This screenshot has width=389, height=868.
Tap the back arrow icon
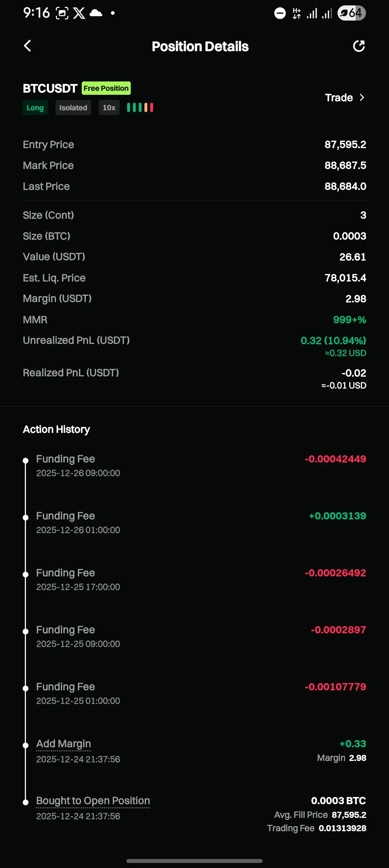(27, 46)
